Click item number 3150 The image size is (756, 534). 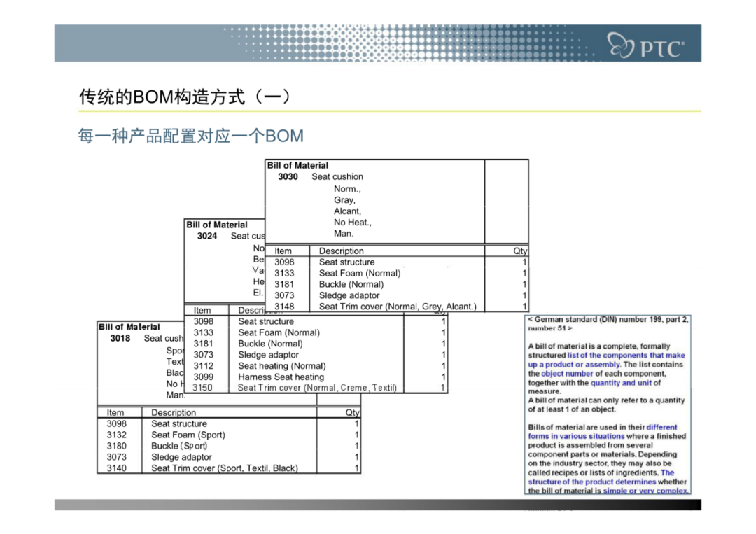[x=202, y=387]
